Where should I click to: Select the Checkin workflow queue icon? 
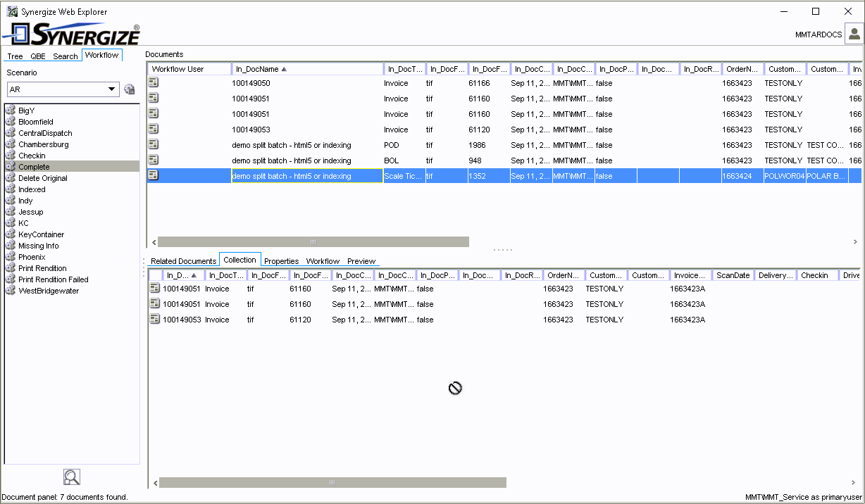tap(11, 156)
